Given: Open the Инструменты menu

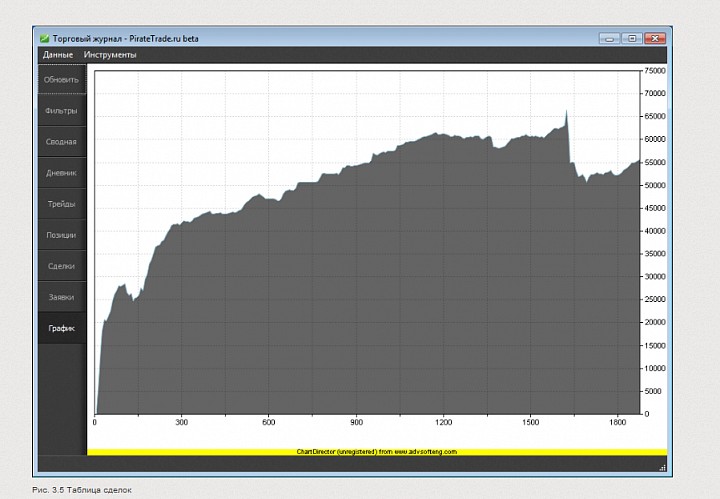Looking at the screenshot, I should (x=110, y=55).
